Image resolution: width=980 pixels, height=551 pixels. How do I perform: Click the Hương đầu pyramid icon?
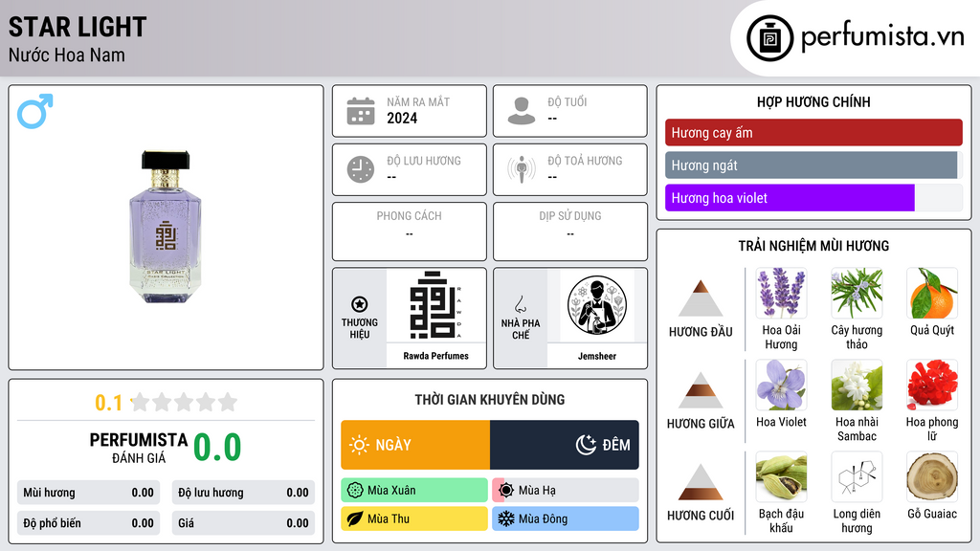pyautogui.click(x=701, y=298)
